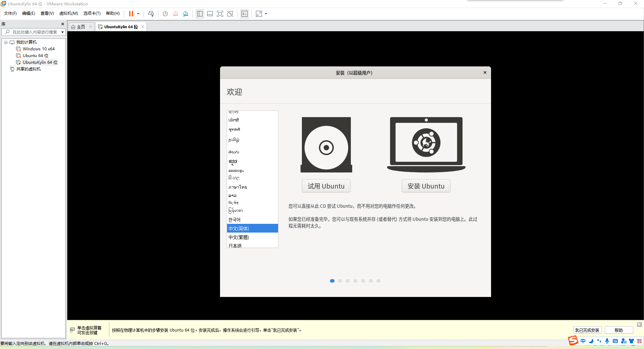Collapse the 我的计算机 tree node

tap(6, 42)
